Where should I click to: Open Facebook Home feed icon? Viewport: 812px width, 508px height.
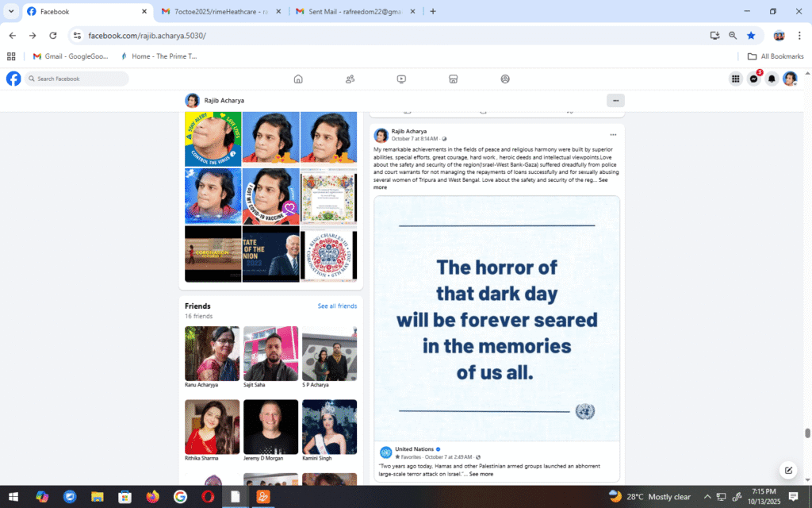[x=298, y=79]
